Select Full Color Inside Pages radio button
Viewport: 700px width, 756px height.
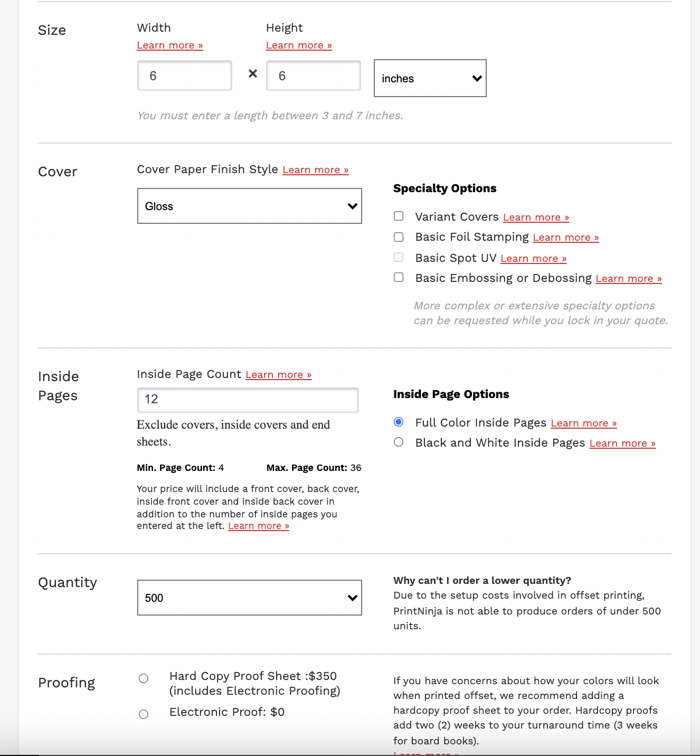tap(399, 422)
